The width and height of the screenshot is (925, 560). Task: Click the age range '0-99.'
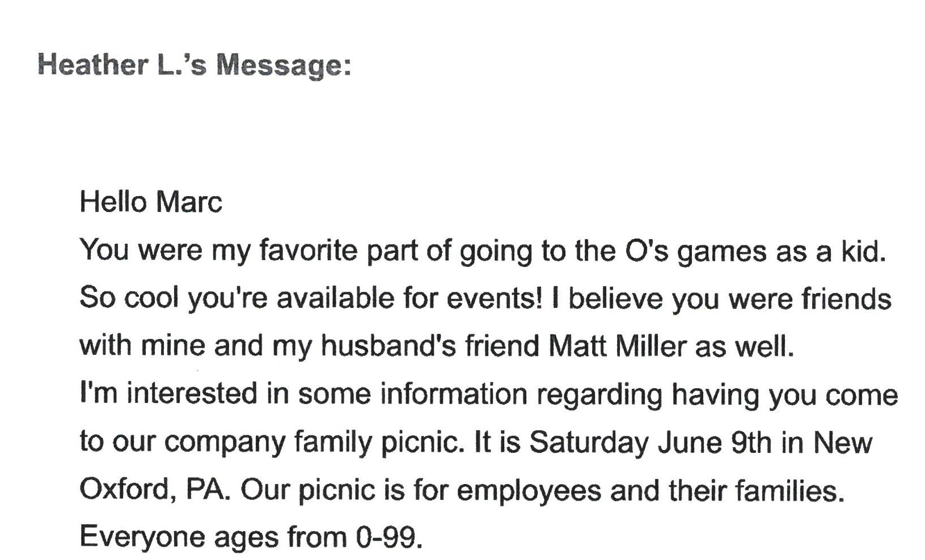(x=390, y=537)
